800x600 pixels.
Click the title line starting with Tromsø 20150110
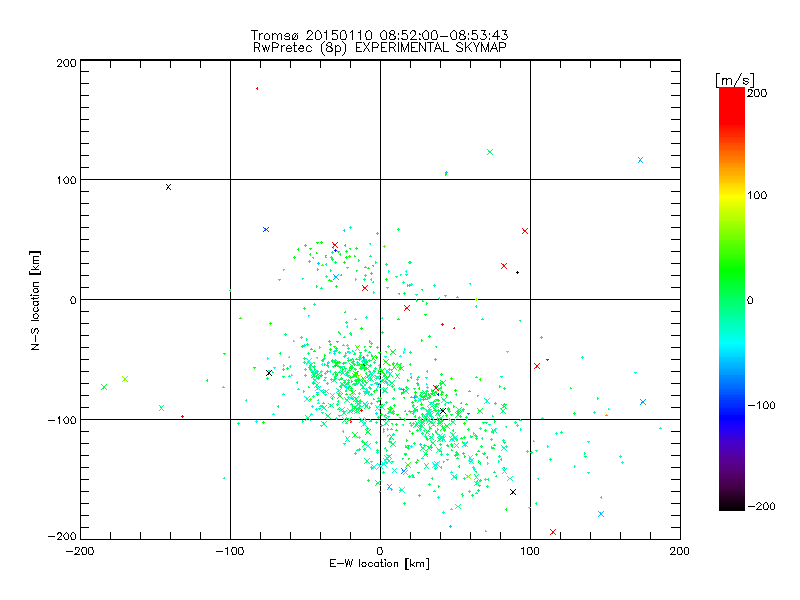click(x=379, y=35)
